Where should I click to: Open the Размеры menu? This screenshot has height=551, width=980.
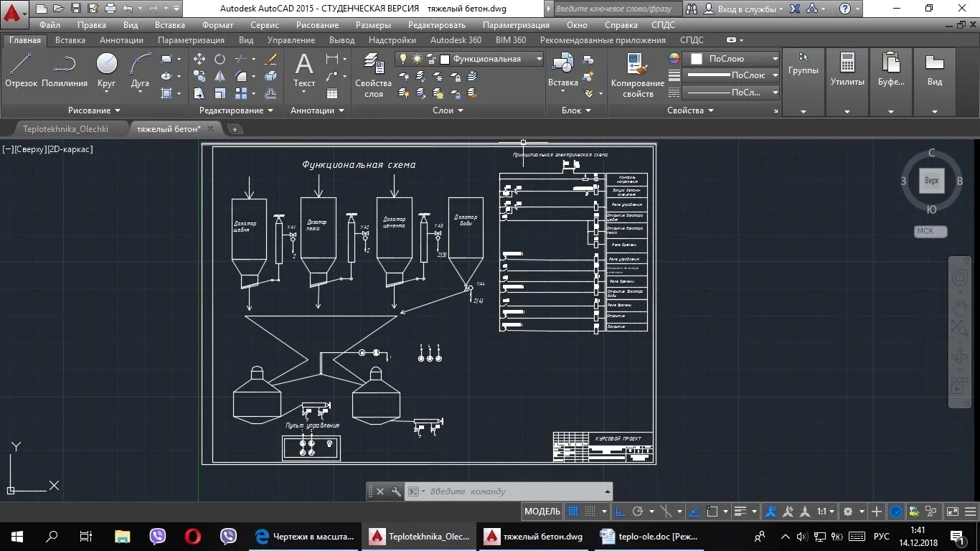tap(373, 25)
